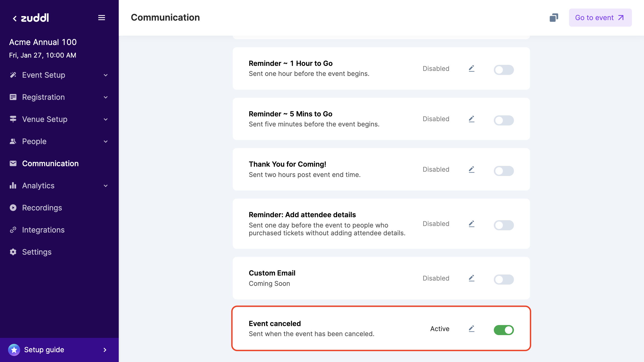Image resolution: width=644 pixels, height=362 pixels.
Task: Click the Setup guide star icon
Action: coord(14,350)
